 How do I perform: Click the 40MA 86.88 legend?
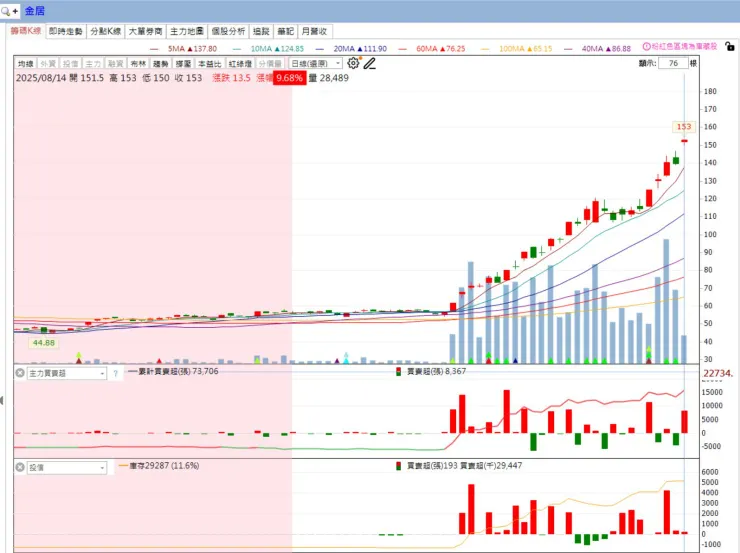point(598,49)
